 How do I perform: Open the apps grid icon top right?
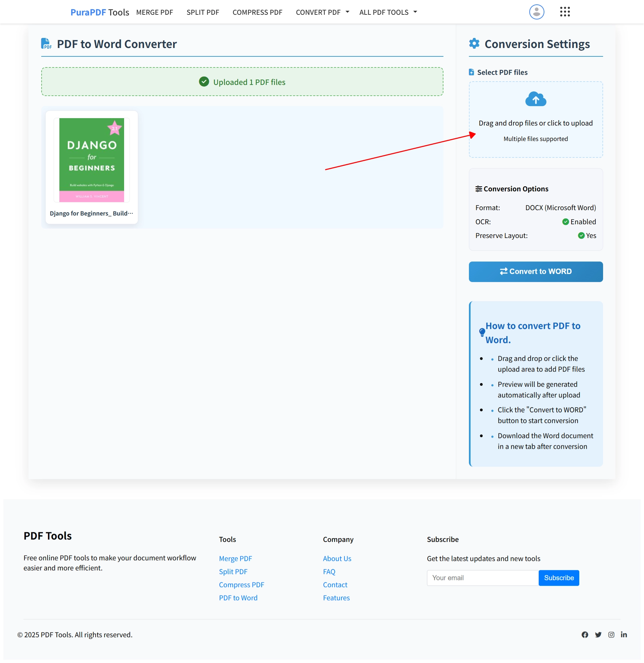click(565, 11)
